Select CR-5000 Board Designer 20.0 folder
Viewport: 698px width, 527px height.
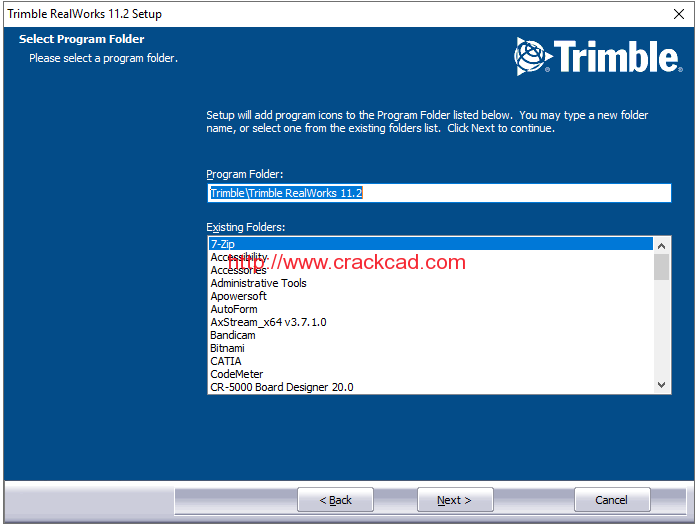coord(430,387)
